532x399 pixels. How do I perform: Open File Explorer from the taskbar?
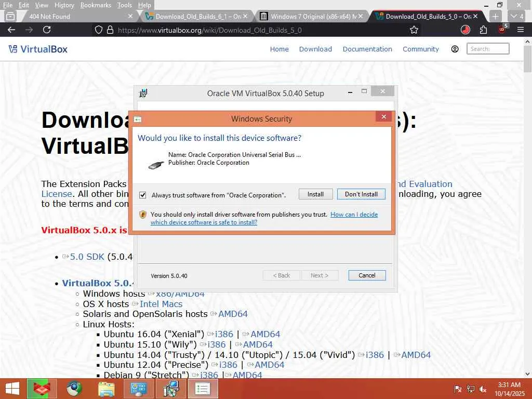[x=106, y=389]
